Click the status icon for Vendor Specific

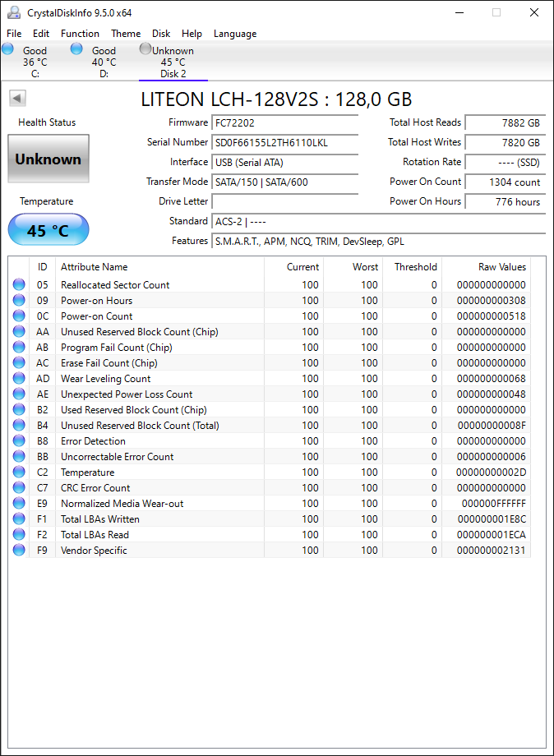tap(19, 550)
